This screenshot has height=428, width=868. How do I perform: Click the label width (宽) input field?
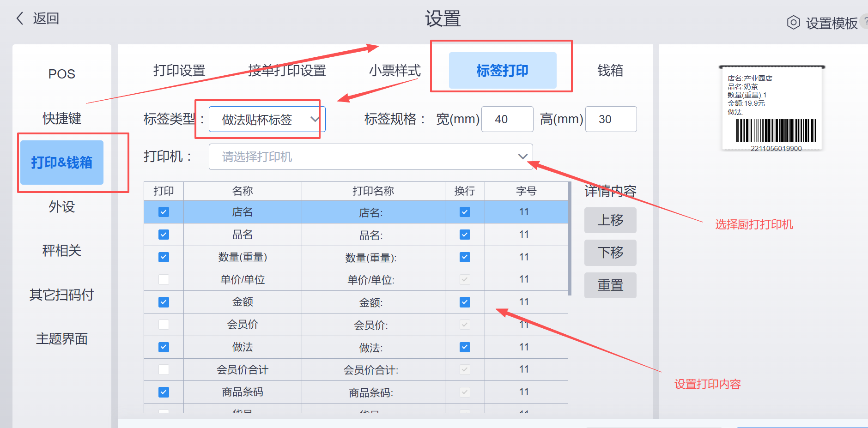(507, 120)
